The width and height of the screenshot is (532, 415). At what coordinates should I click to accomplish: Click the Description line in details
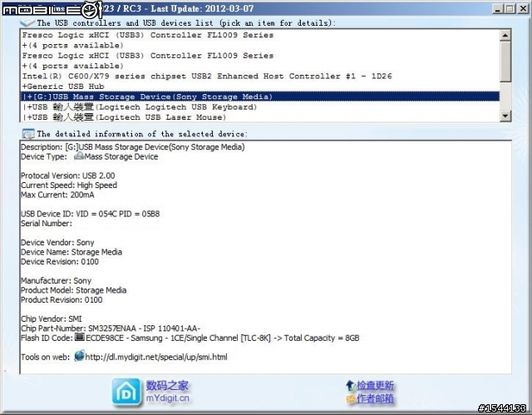click(133, 147)
